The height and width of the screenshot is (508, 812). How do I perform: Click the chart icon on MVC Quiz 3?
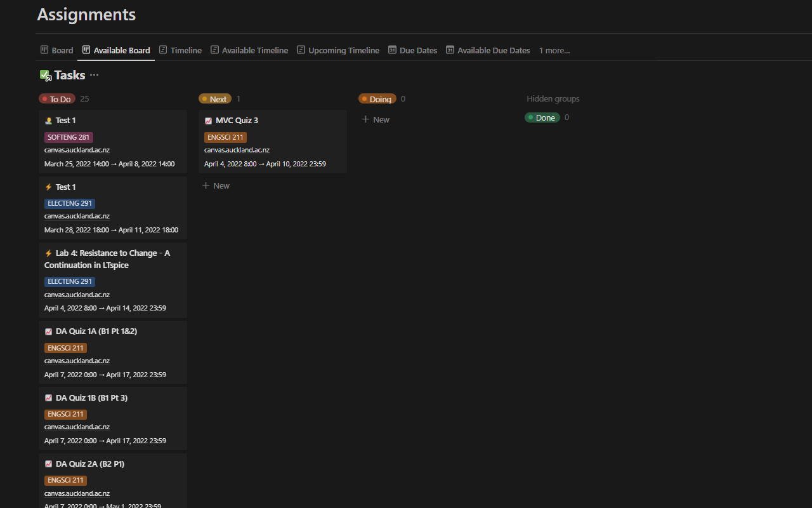[208, 121]
